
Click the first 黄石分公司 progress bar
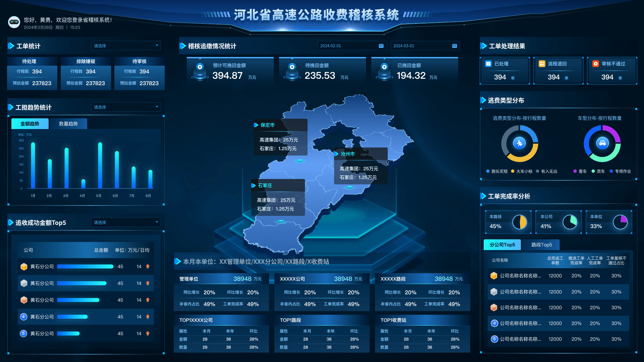point(85,266)
